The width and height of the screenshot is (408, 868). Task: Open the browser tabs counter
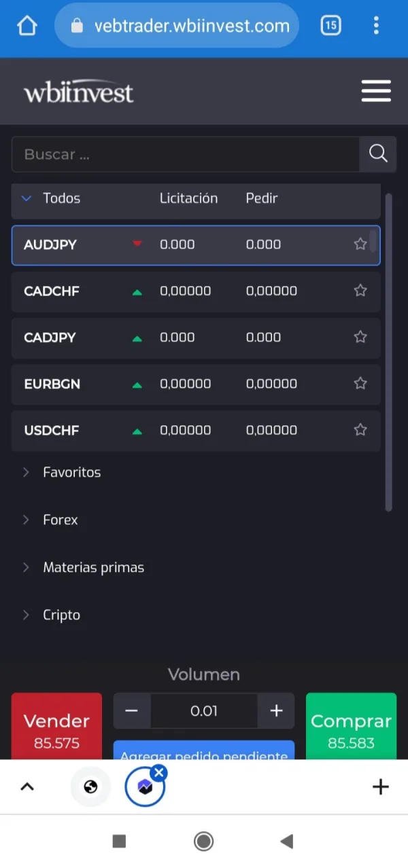(x=330, y=26)
